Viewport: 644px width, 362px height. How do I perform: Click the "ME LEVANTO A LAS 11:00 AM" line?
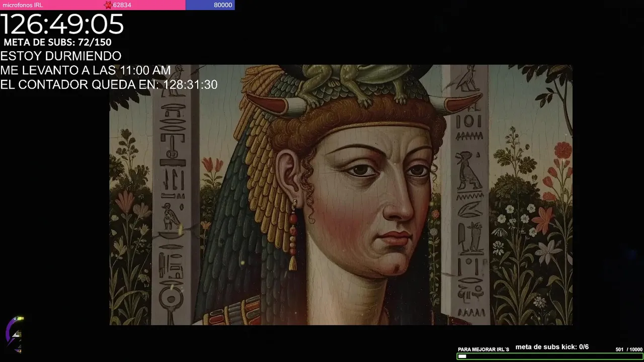[x=86, y=70]
